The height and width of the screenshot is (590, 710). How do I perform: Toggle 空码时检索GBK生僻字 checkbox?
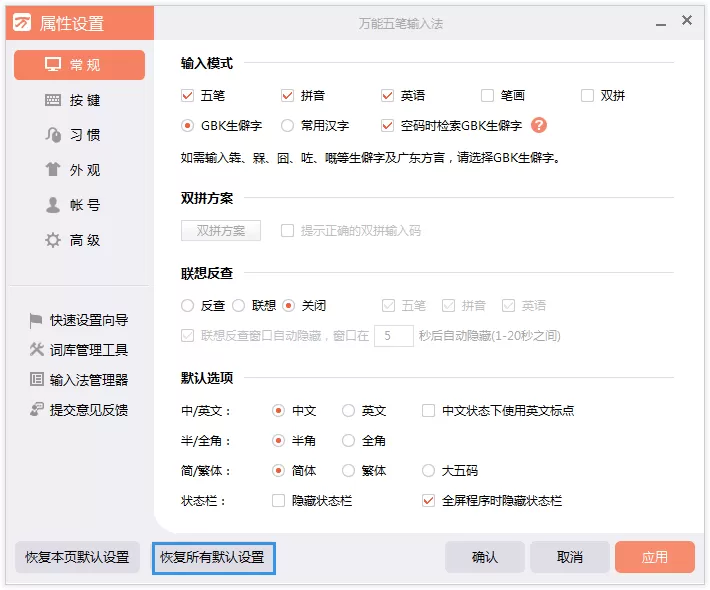[388, 125]
